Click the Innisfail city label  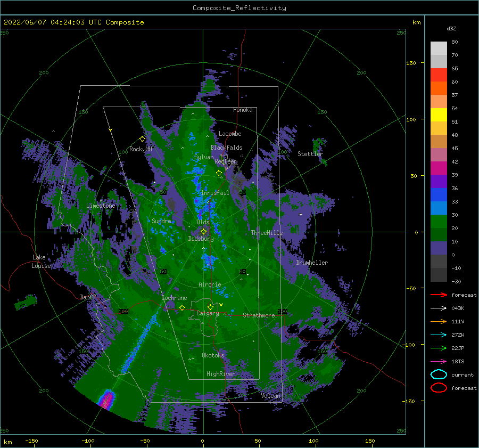(x=215, y=193)
